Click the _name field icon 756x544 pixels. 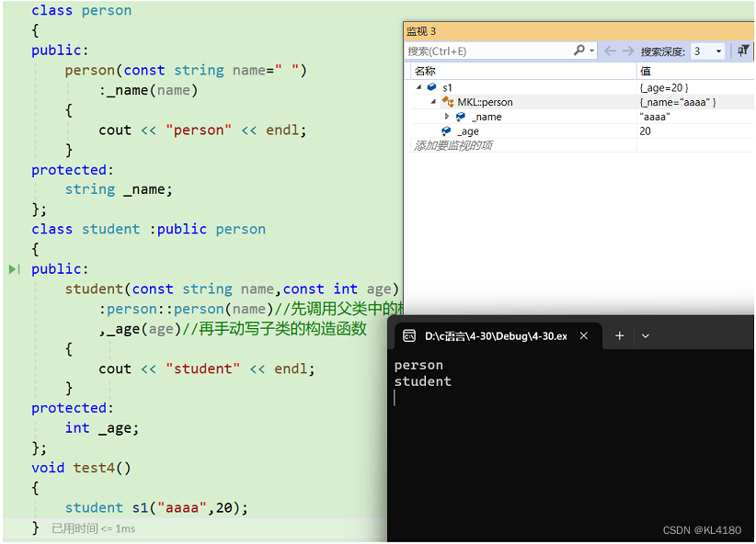pyautogui.click(x=461, y=117)
